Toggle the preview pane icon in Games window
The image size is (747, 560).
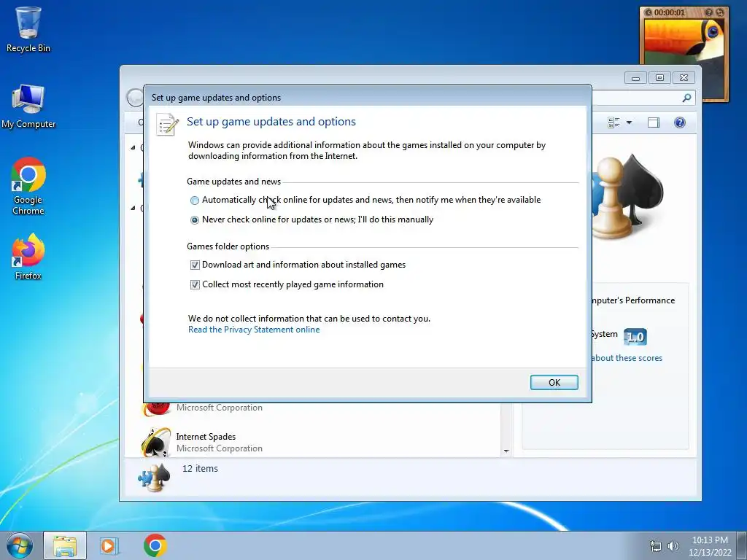(654, 122)
